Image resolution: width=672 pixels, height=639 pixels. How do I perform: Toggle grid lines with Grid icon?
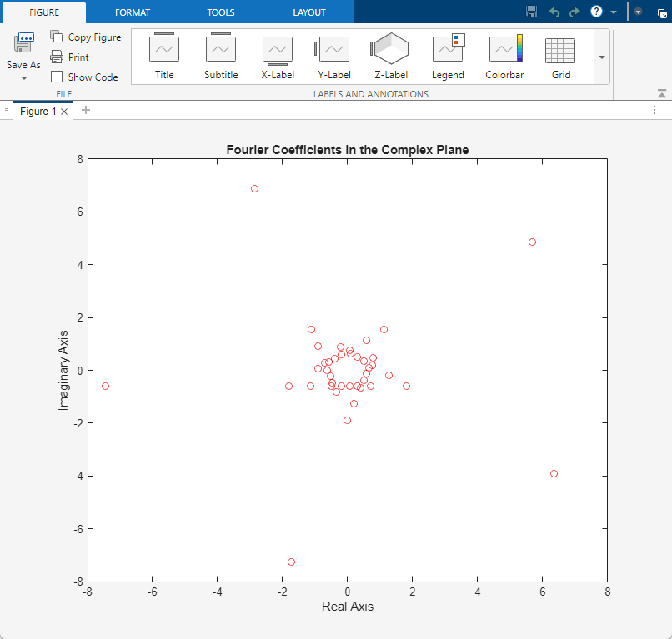click(561, 57)
